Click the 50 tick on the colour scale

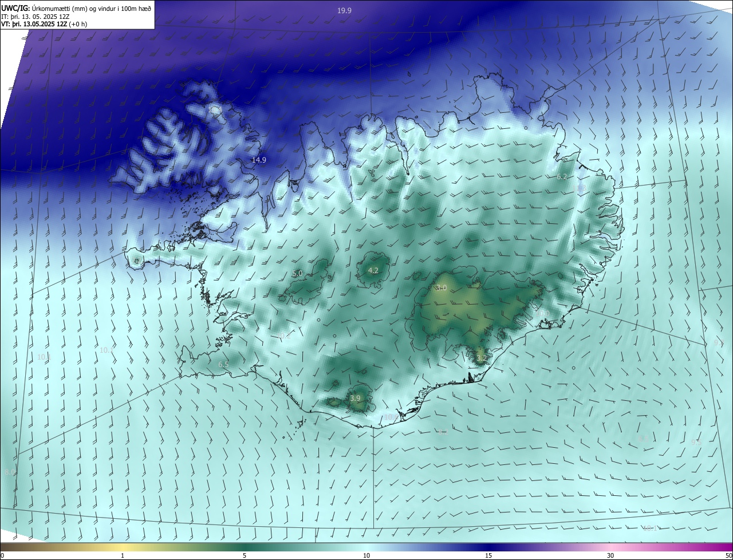[x=728, y=555]
